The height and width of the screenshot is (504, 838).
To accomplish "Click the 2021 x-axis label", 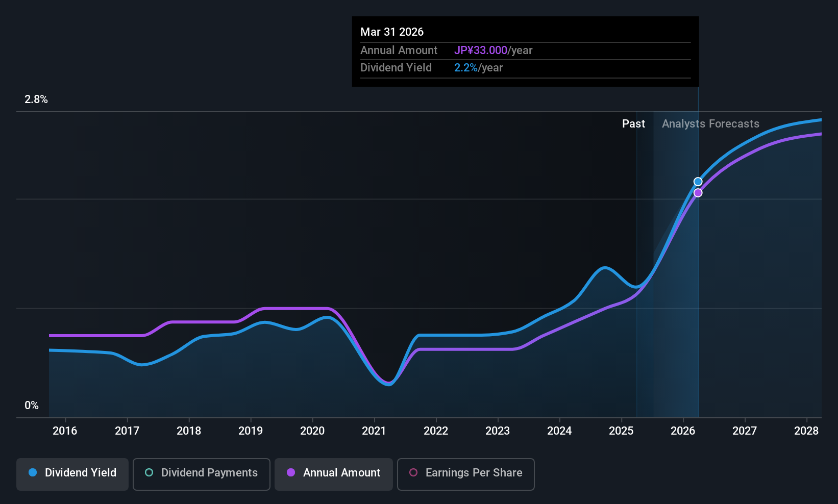I will 374,431.
